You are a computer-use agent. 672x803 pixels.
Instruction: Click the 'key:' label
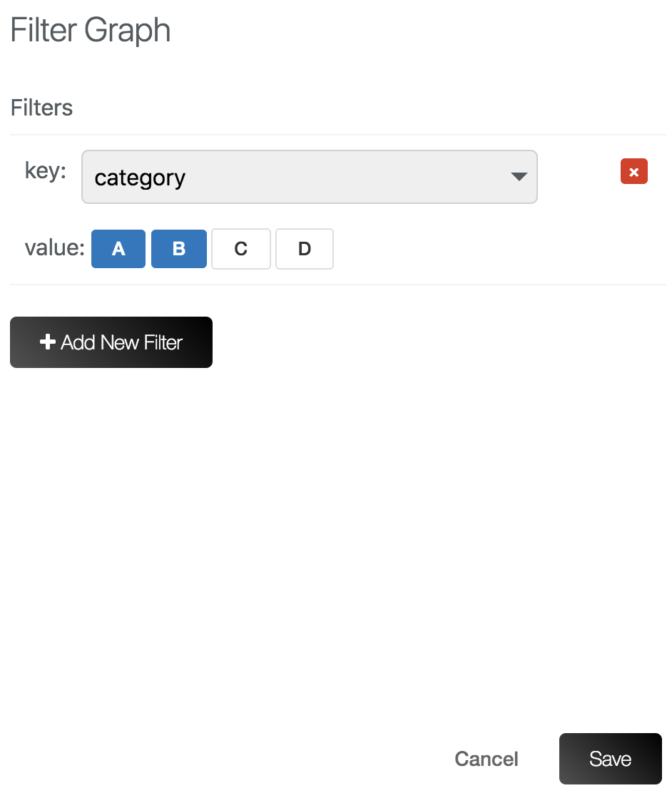click(45, 170)
